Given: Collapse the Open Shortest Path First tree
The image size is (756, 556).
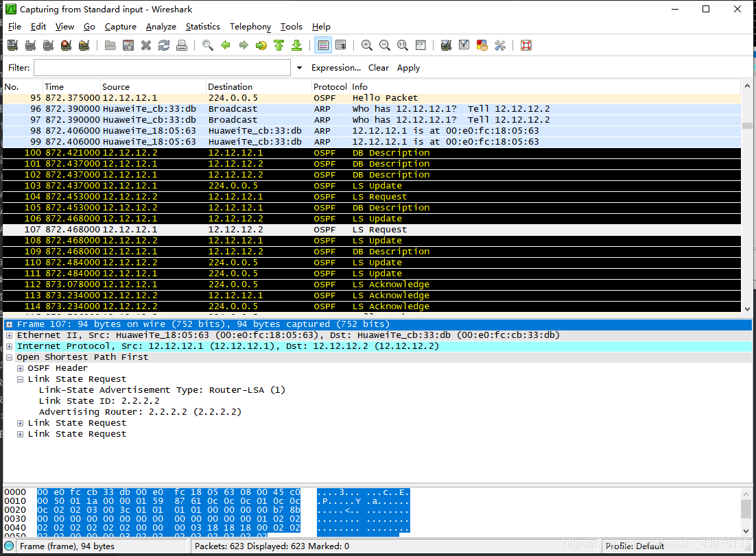Looking at the screenshot, I should (9, 357).
